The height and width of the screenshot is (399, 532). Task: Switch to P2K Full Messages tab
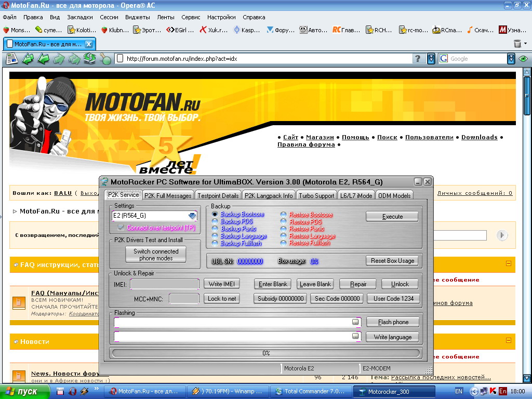[168, 195]
